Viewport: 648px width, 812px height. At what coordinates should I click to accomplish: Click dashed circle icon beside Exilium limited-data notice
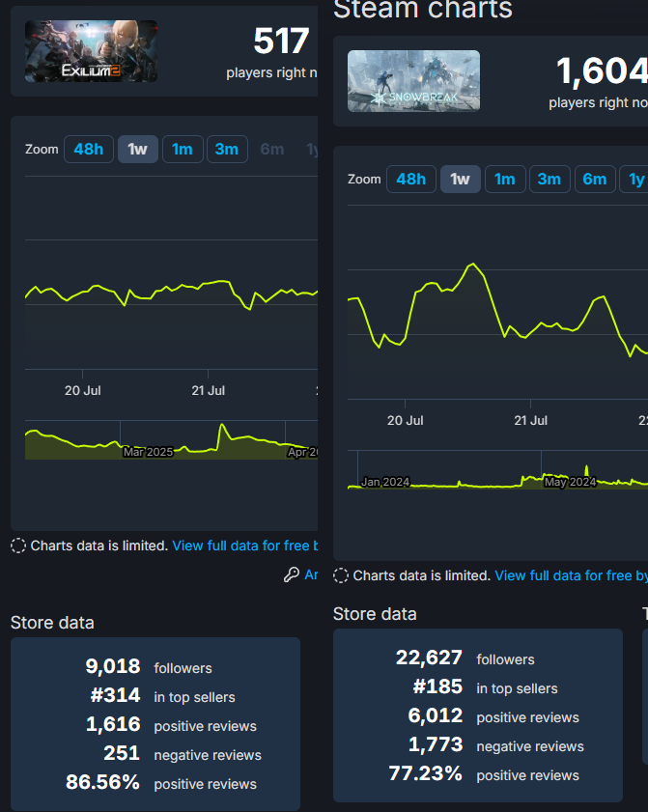pos(18,546)
